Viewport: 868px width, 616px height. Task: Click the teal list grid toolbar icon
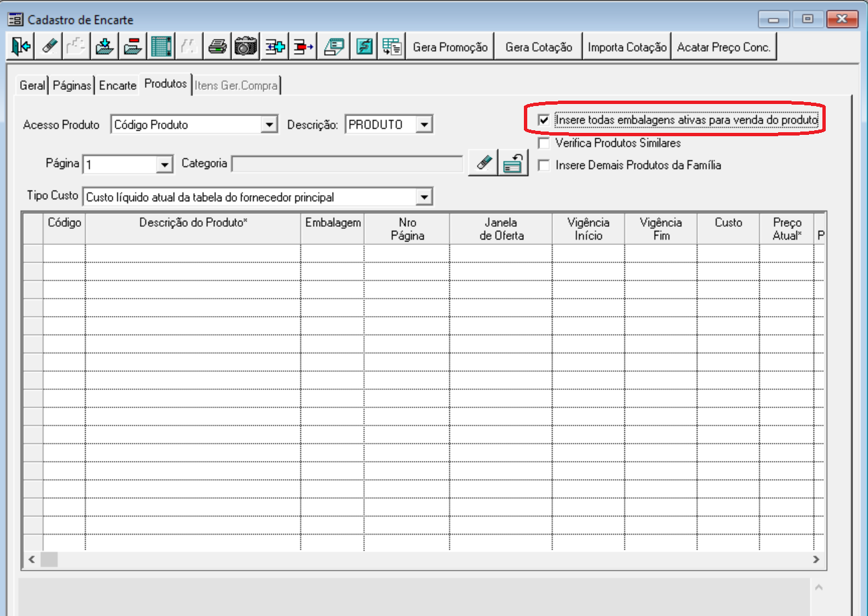click(161, 47)
